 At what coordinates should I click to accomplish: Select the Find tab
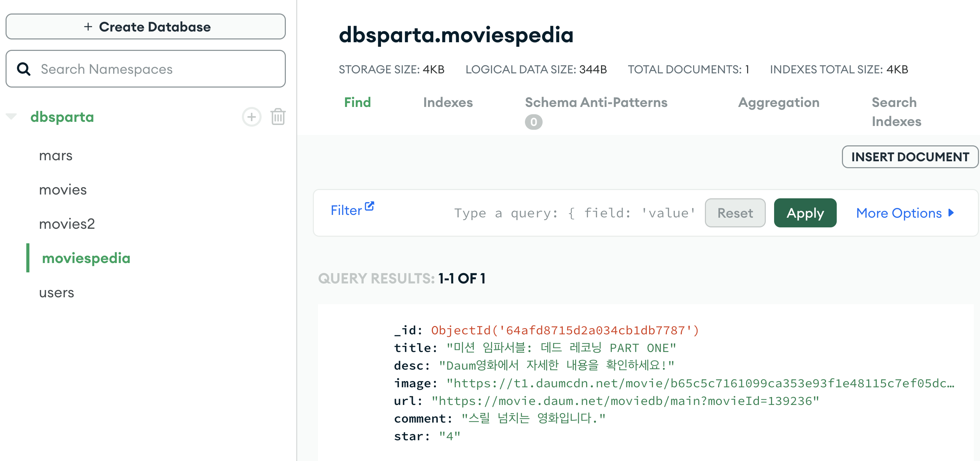357,102
